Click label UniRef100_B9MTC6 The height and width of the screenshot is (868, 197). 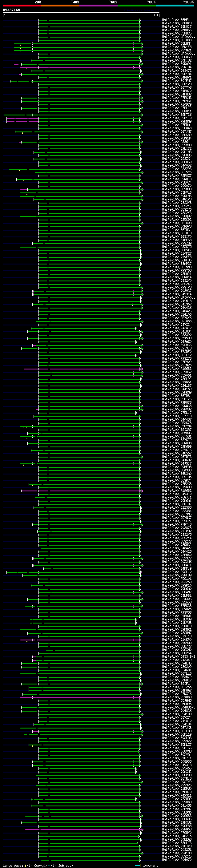[x=177, y=115]
